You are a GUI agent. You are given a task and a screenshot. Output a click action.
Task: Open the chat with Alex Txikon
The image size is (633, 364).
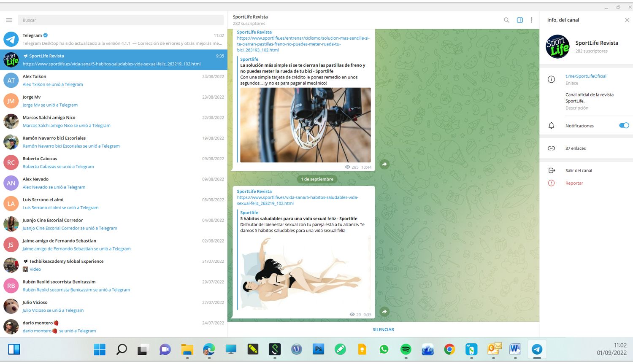114,80
